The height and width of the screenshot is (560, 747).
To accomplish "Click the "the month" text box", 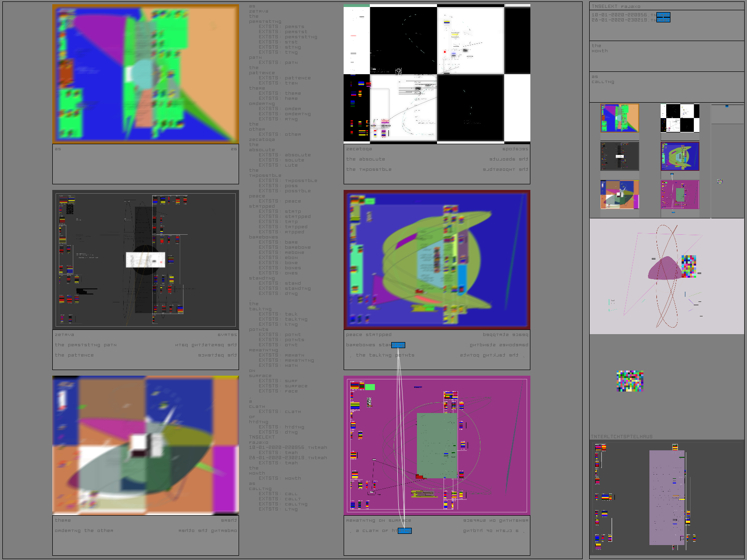I will [666, 56].
